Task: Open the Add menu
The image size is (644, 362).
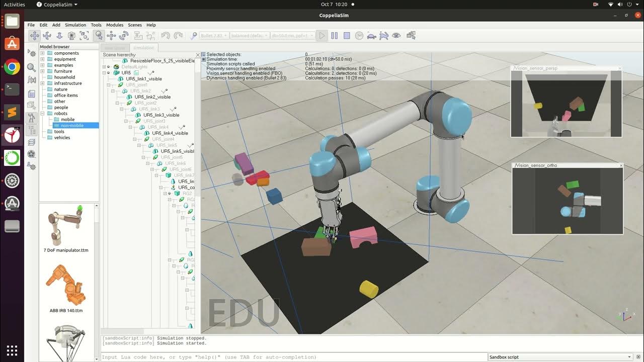Action: 56,25
